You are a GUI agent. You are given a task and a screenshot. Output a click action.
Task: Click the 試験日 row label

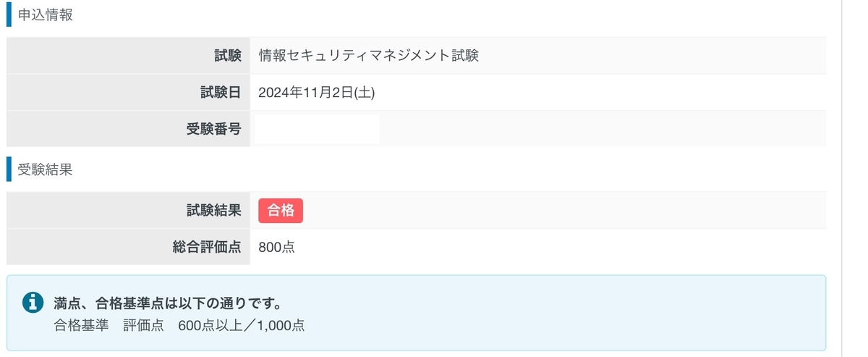point(221,93)
